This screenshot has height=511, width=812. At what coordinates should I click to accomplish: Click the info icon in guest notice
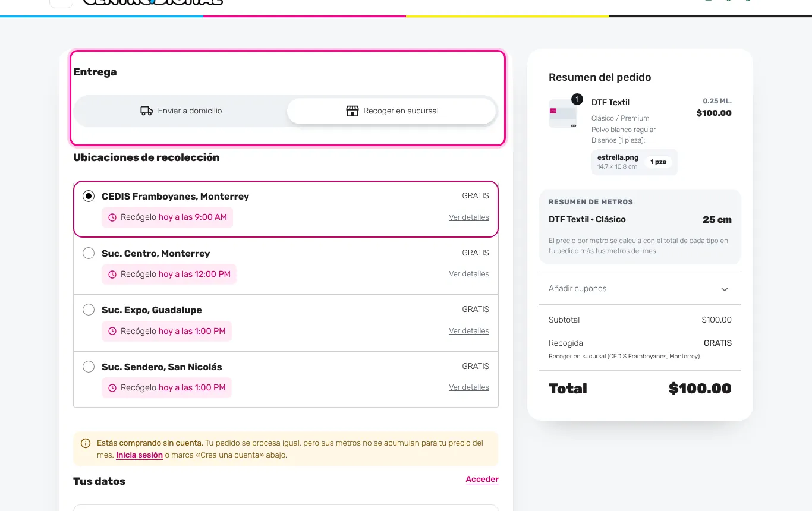point(86,443)
